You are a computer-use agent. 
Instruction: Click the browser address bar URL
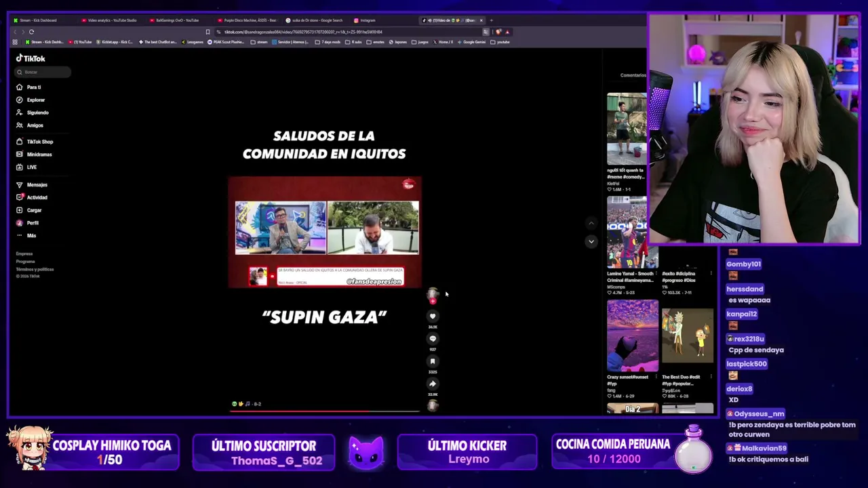pyautogui.click(x=303, y=32)
